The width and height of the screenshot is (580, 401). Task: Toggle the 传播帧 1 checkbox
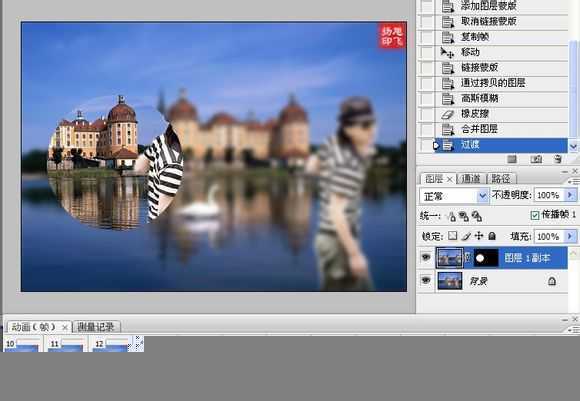click(535, 215)
